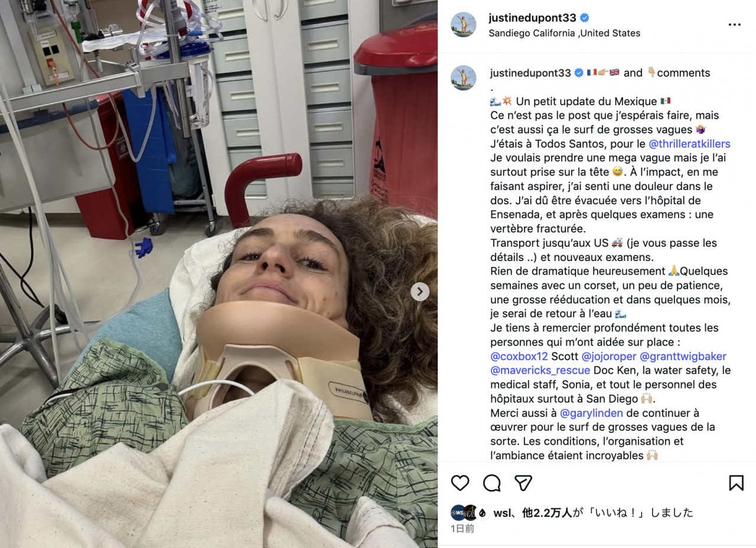Visit @granttwigbaker profile mention

point(683,356)
